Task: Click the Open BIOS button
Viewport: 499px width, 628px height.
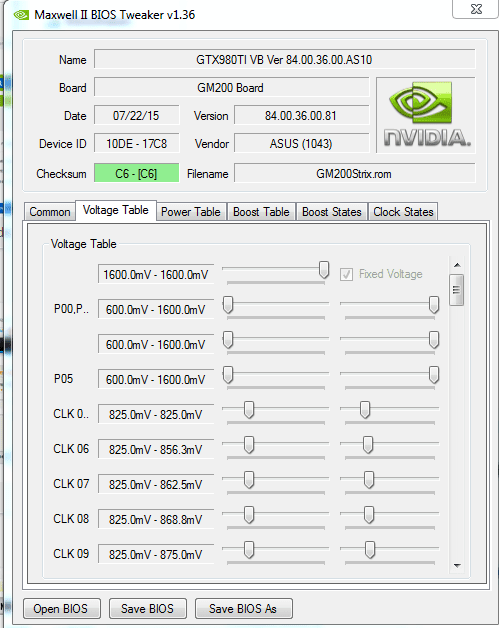Action: pos(61,609)
